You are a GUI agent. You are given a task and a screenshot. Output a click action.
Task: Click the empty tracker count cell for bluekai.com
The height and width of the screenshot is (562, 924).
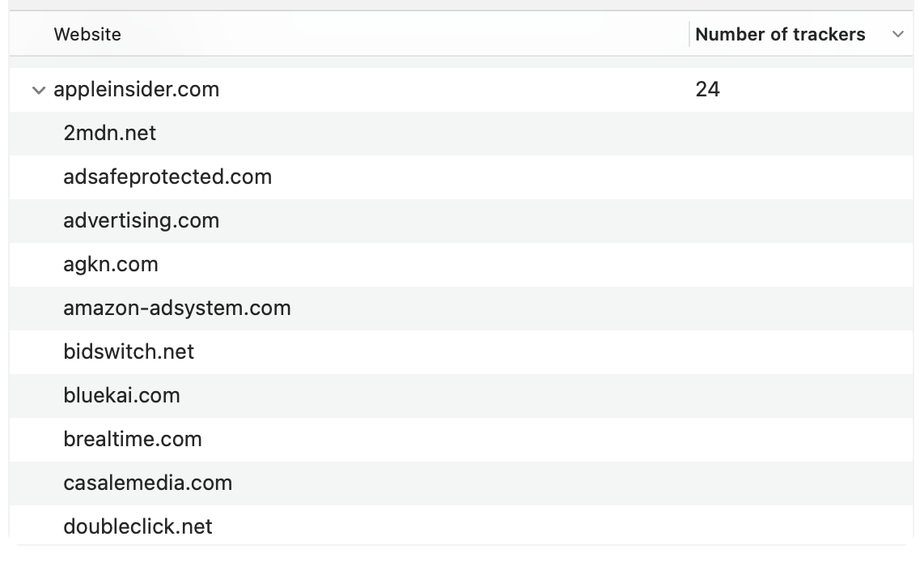[x=797, y=396]
